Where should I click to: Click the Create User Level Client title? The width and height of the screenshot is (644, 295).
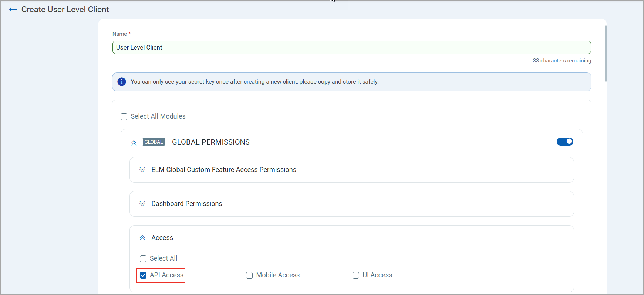[65, 10]
